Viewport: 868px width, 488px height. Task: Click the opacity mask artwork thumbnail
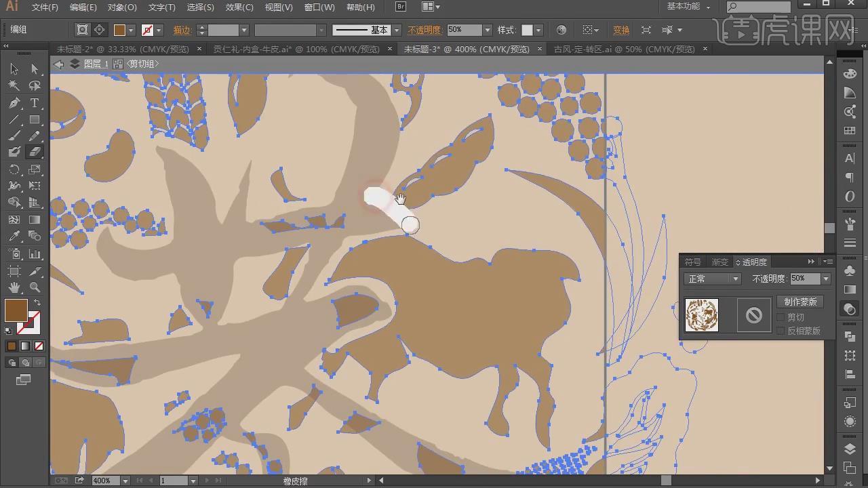[702, 315]
